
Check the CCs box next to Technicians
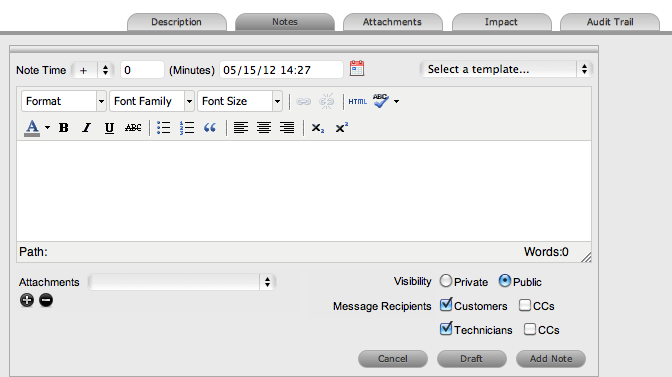pyautogui.click(x=530, y=329)
